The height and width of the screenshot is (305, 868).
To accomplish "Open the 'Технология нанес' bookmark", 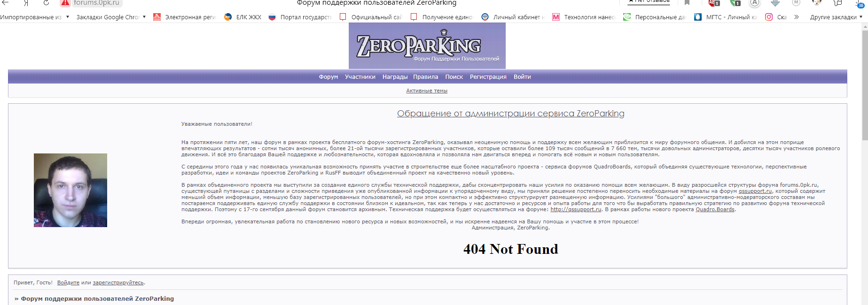I will tap(584, 17).
